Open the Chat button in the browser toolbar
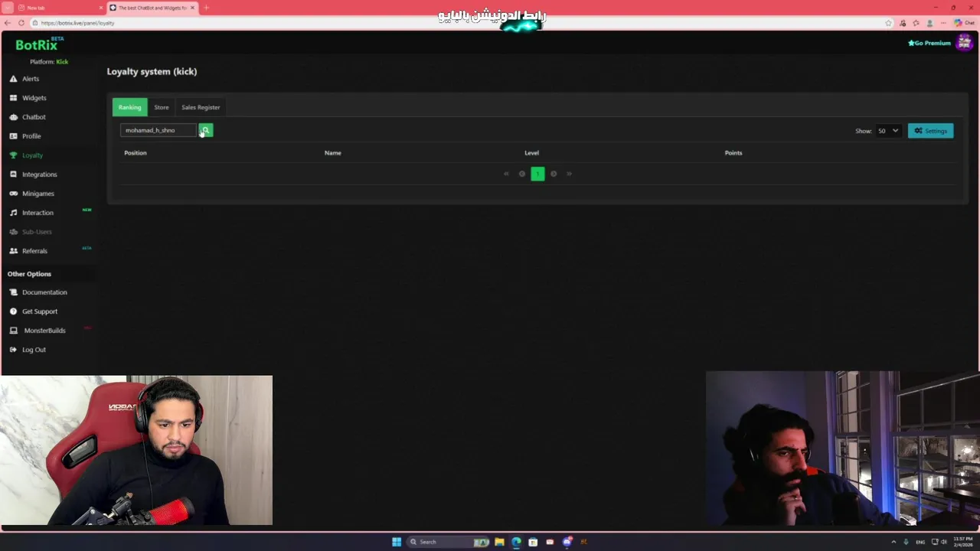The width and height of the screenshot is (980, 551). tap(964, 23)
